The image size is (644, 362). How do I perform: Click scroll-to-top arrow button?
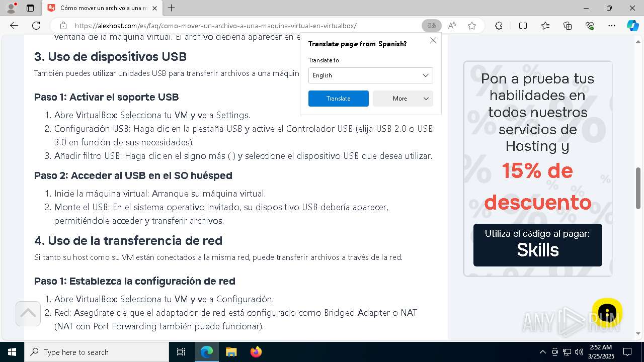point(28,313)
